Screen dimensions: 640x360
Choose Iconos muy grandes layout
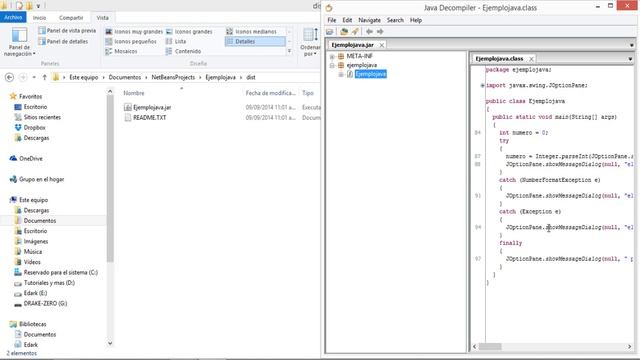point(134,31)
